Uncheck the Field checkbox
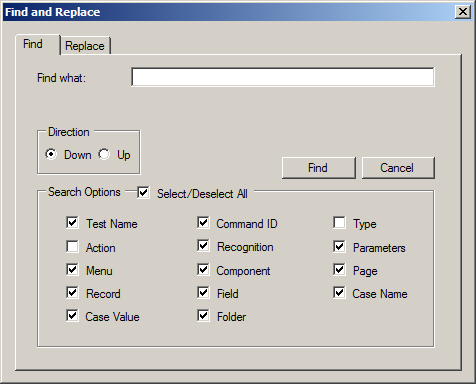Image resolution: width=476 pixels, height=384 pixels. [203, 293]
